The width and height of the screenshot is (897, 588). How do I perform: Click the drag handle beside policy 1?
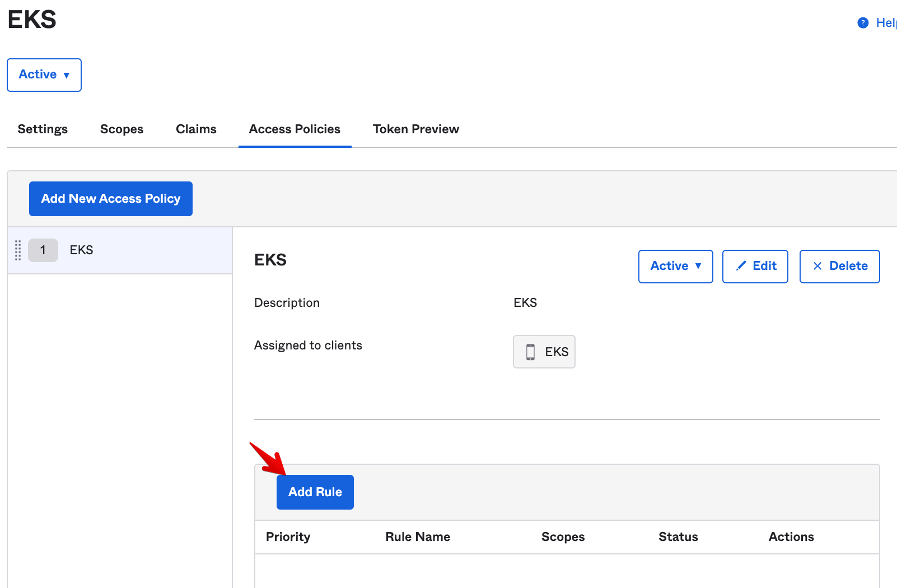(18, 250)
